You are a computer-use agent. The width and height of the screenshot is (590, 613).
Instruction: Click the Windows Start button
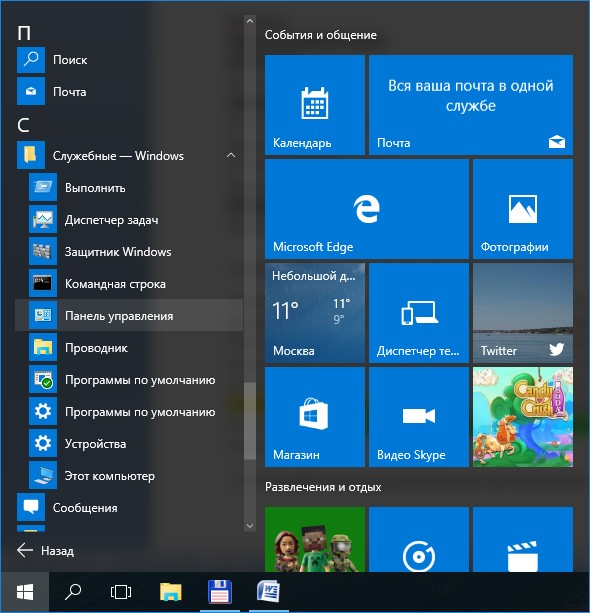(25, 592)
